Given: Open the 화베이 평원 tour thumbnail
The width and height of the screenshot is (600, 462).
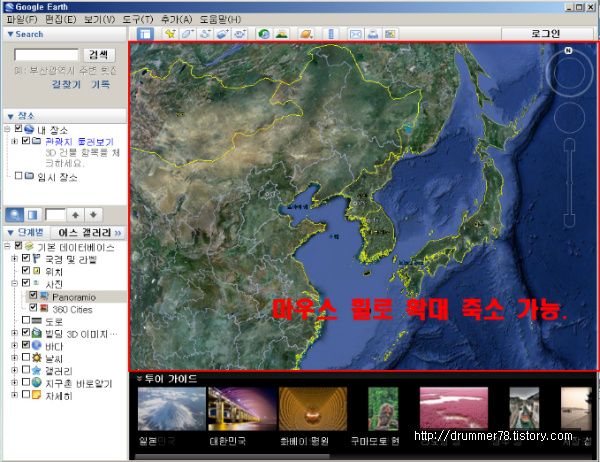Looking at the screenshot, I should [x=313, y=408].
